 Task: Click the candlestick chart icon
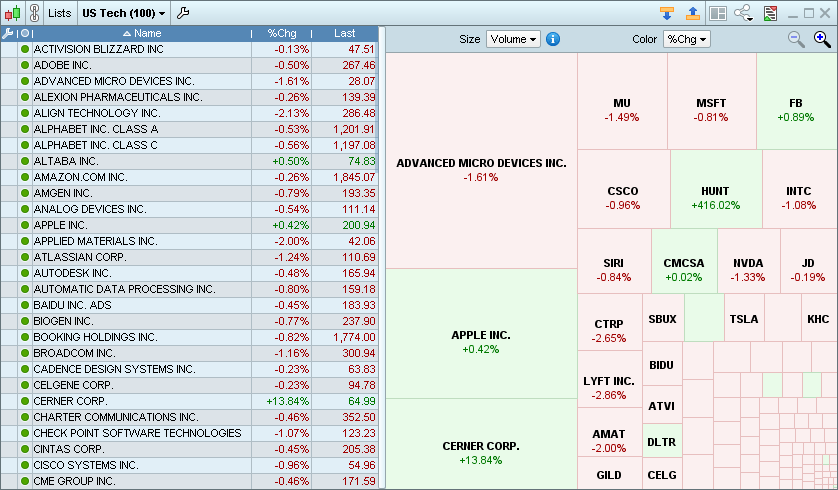coord(13,13)
